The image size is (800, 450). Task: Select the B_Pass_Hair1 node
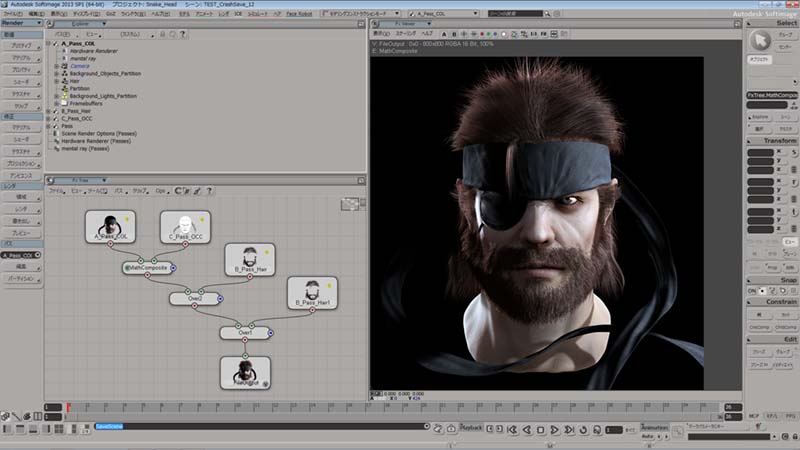click(312, 293)
